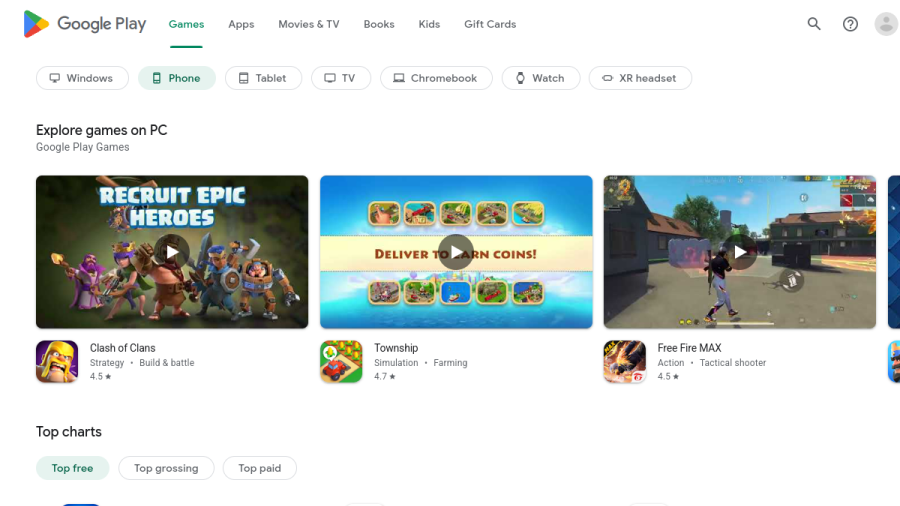
Task: Open the Kids tab
Action: coord(429,24)
